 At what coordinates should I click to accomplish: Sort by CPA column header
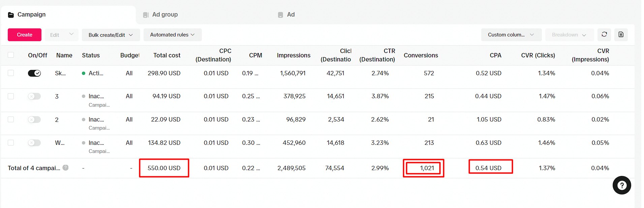coord(495,55)
